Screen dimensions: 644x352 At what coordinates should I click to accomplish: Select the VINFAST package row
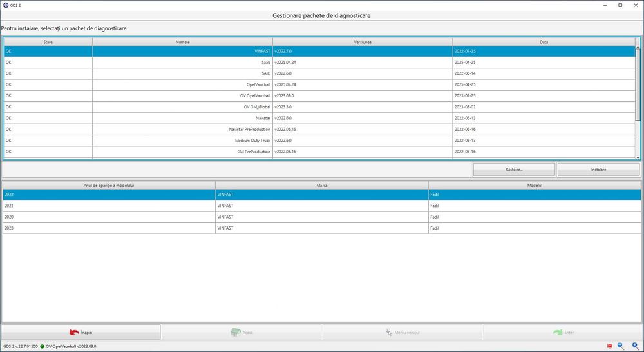[x=319, y=52]
